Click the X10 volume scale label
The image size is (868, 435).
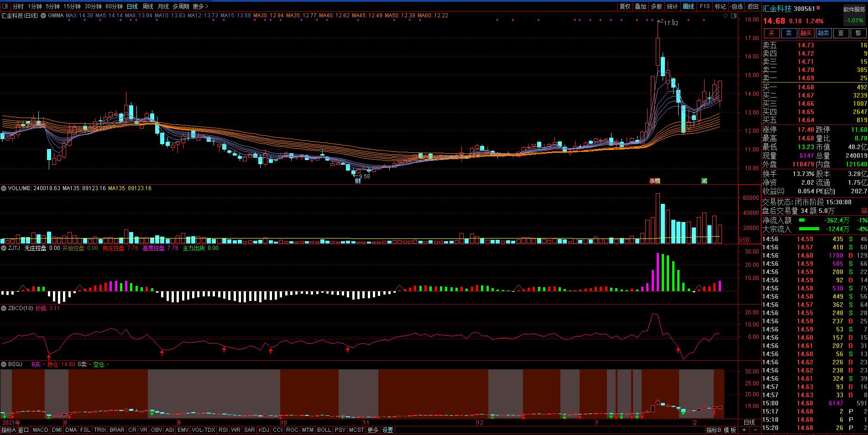click(x=744, y=240)
